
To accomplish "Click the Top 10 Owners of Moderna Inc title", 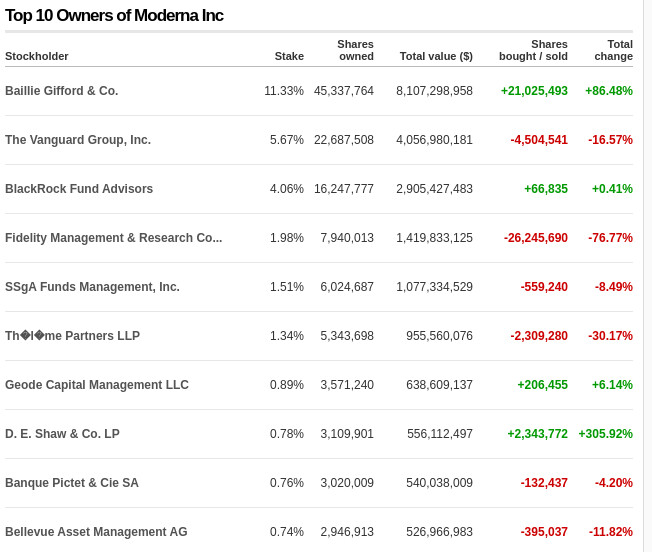I will tap(115, 15).
